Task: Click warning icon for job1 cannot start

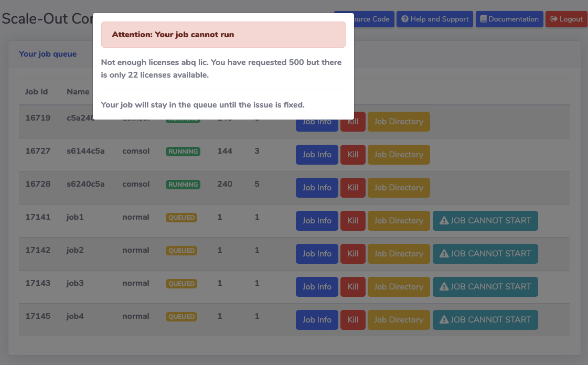Action: coord(444,221)
